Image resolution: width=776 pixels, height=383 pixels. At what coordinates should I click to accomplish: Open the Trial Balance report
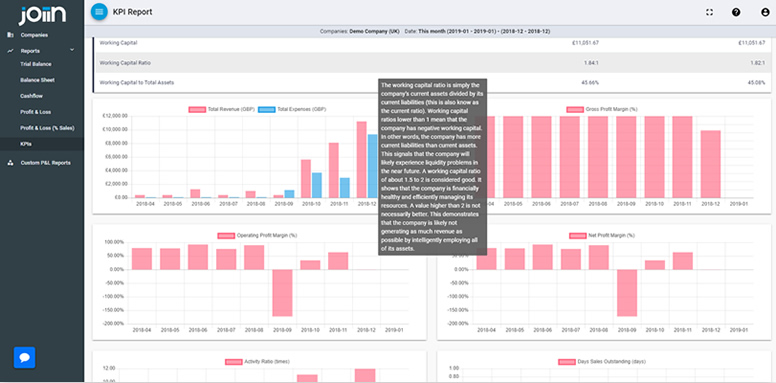coord(36,64)
